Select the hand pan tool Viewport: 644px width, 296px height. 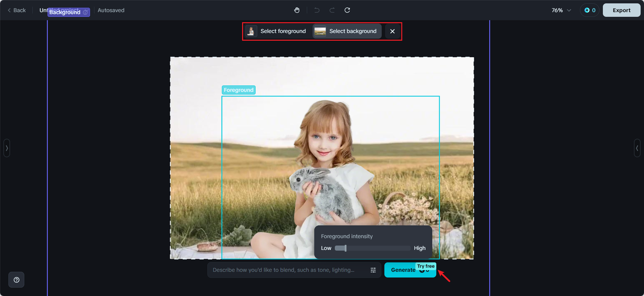[297, 10]
